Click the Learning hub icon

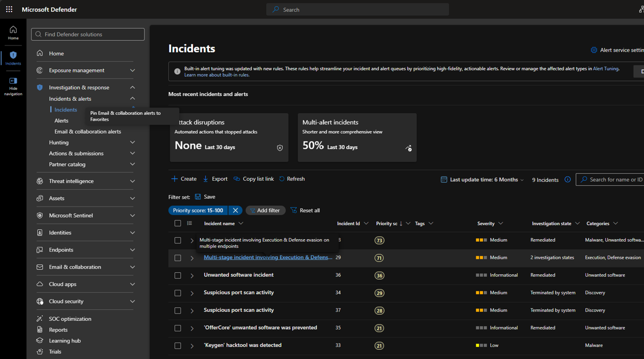click(x=40, y=340)
